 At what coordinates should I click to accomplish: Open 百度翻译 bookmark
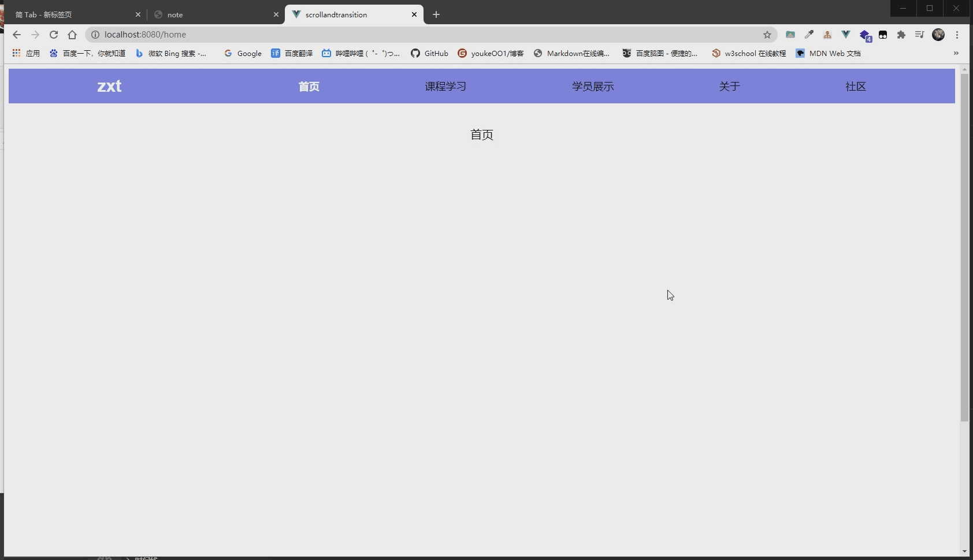[x=292, y=53]
